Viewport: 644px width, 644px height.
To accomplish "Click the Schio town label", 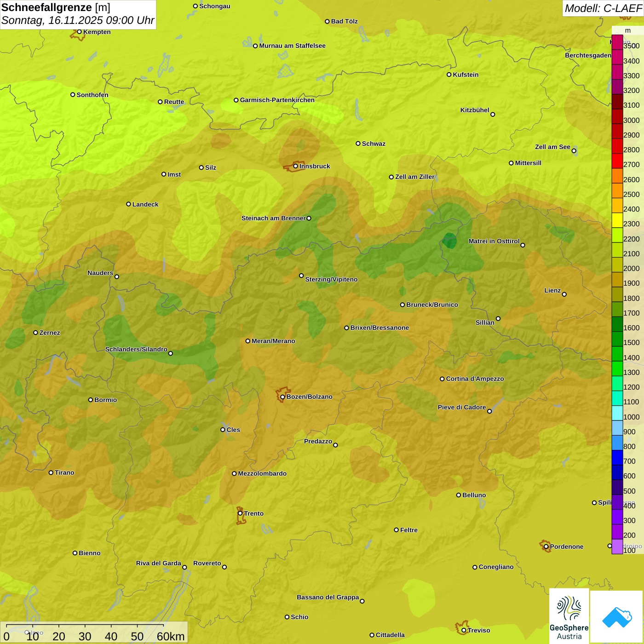I will [299, 617].
